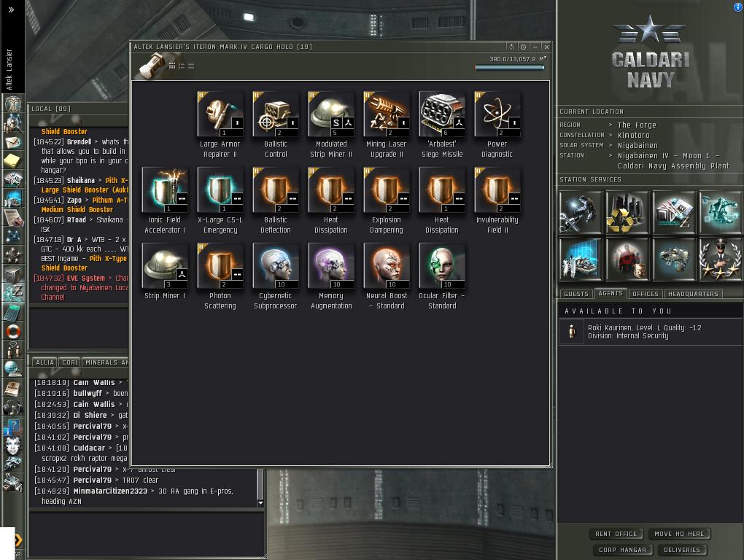This screenshot has height=560, width=744.
Task: Select the Invulnerability Field II module
Action: click(497, 190)
